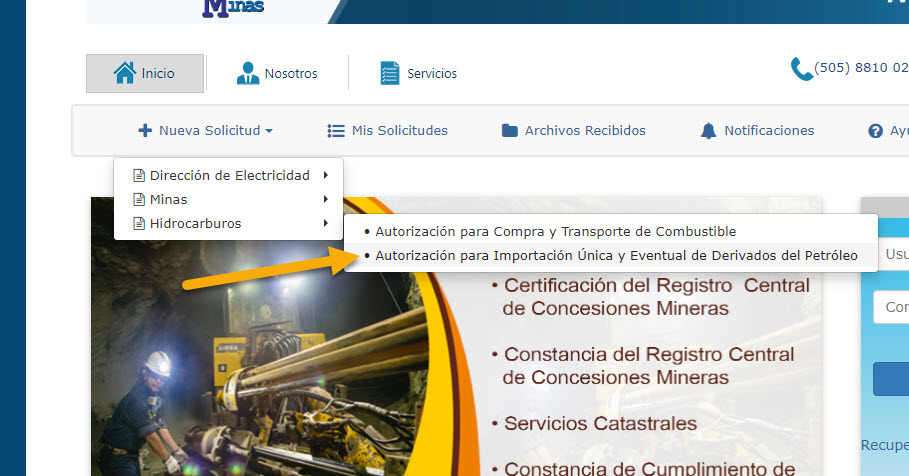Click the person icon beside Nosotros

[x=248, y=73]
